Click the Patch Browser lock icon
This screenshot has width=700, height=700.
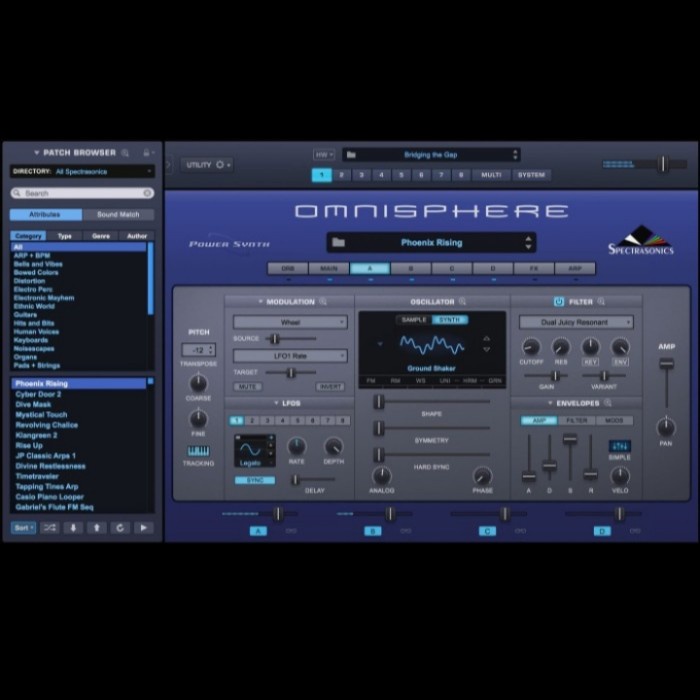(146, 153)
